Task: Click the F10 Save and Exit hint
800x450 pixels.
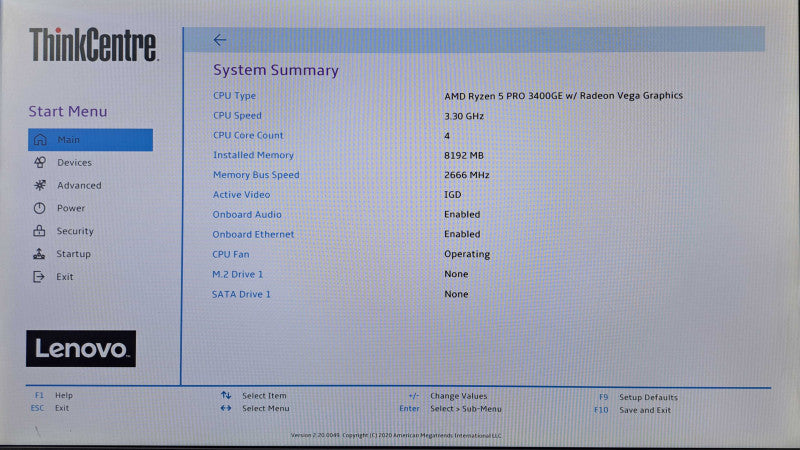Action: (632, 410)
